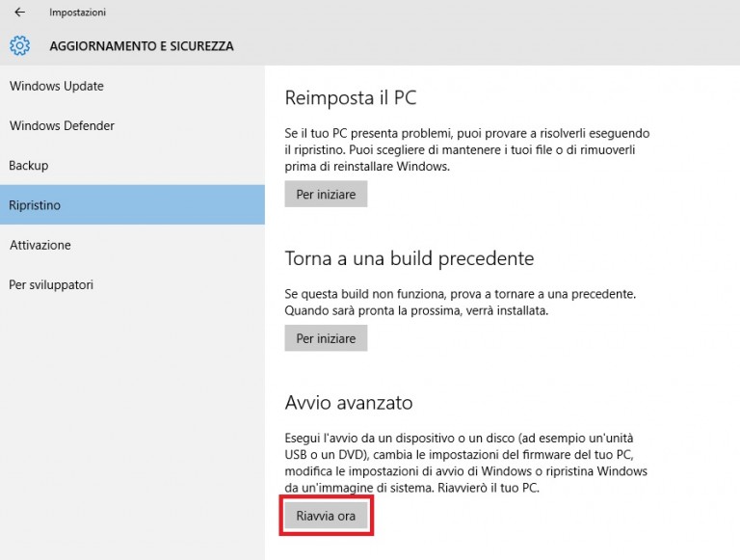Click the back arrow in the title bar
Viewport: 740px width, 560px height.
tap(19, 13)
